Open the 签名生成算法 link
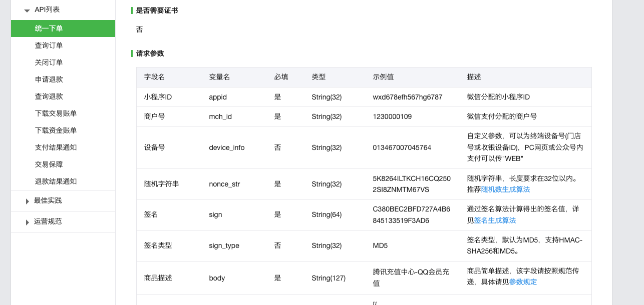Image resolution: width=644 pixels, height=305 pixels. [495, 220]
